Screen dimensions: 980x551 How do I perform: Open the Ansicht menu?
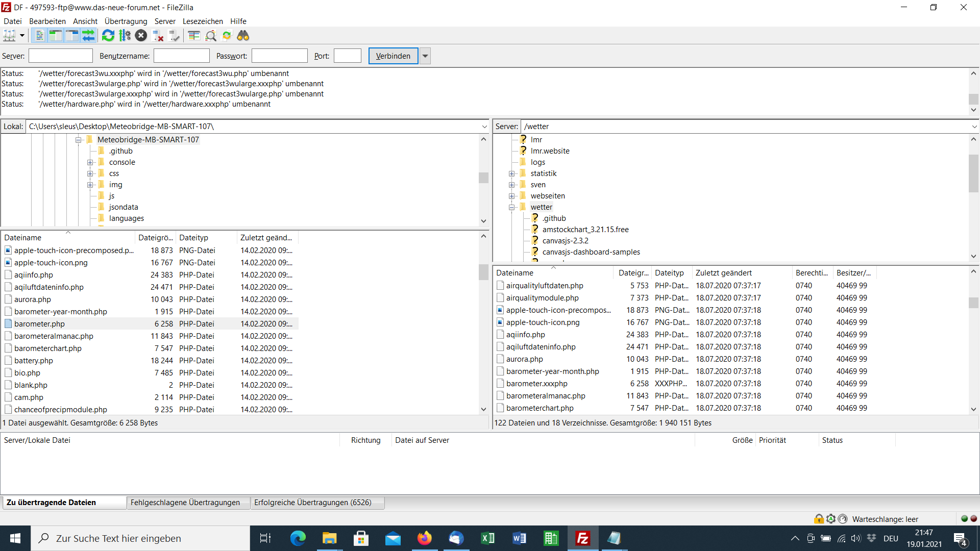pos(85,21)
